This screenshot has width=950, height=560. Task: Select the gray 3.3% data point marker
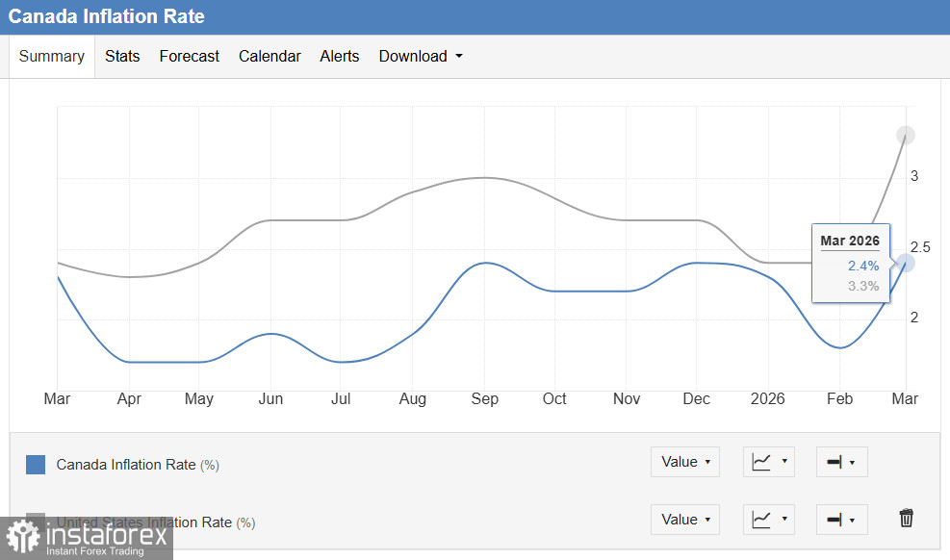(x=905, y=136)
